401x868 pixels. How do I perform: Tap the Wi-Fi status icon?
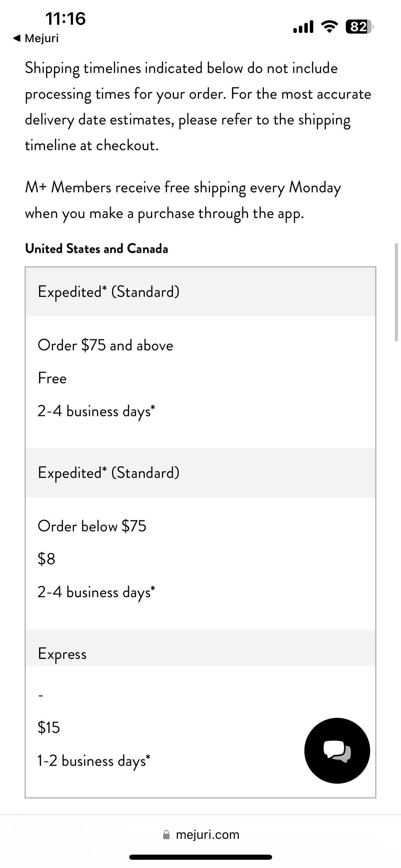pos(329,27)
